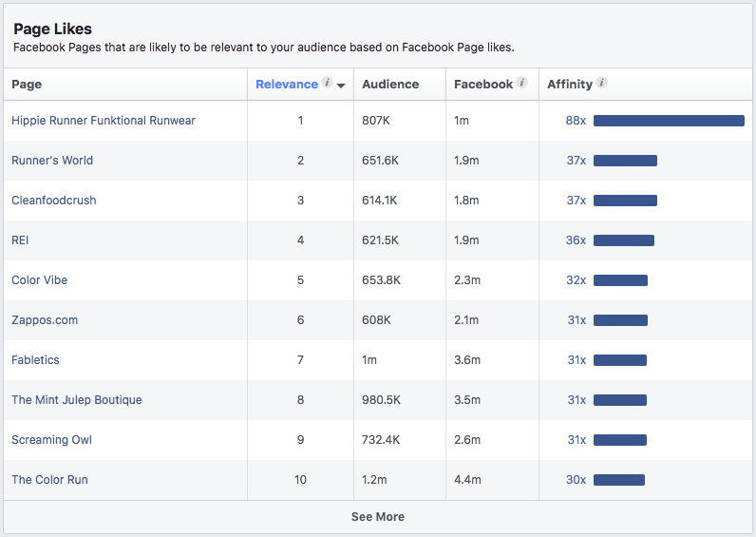The image size is (756, 537).
Task: Open Cleanfoodcrush page link
Action: (x=53, y=201)
